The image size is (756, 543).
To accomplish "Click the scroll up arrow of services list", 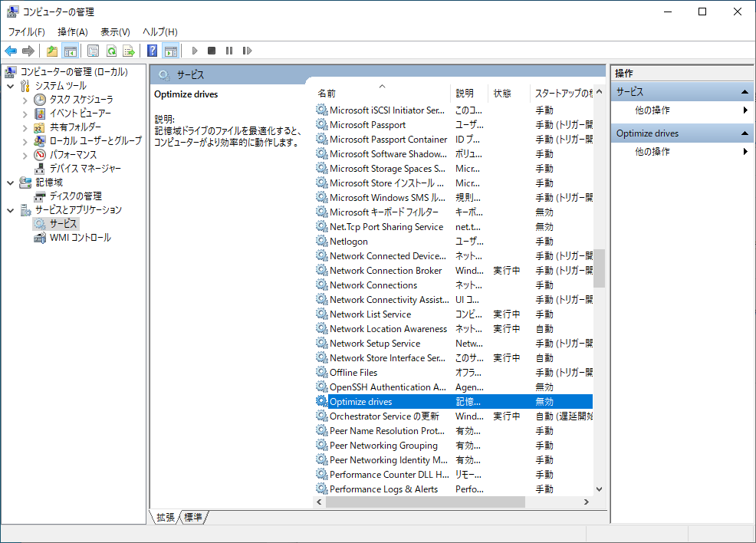I will (x=600, y=91).
